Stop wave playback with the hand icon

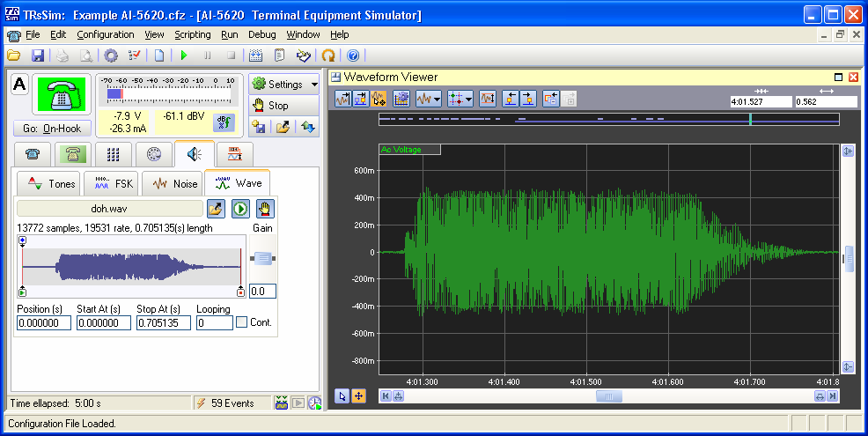coord(266,209)
